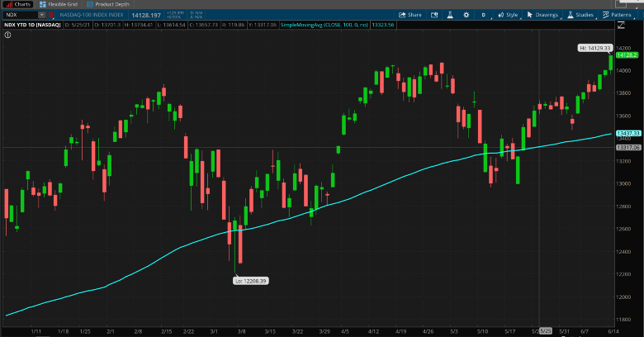Viewport: 644px width, 337px height.
Task: Click the red clipboard link icon beside NDX
Action: (x=51, y=15)
